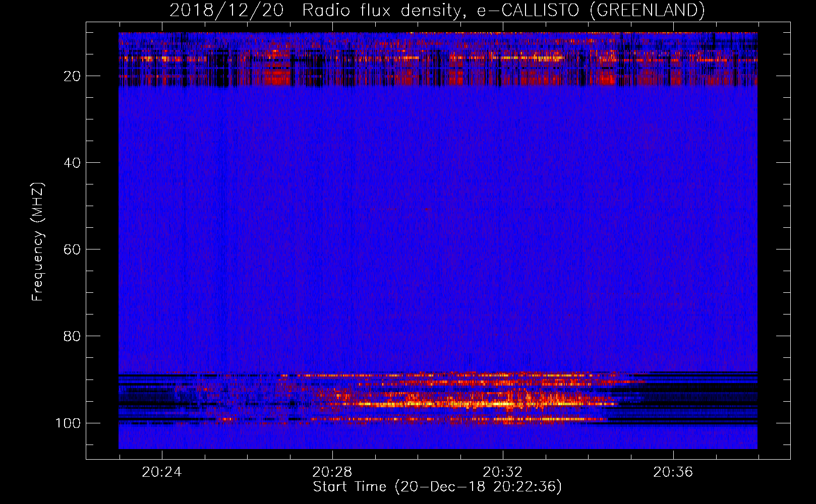The width and height of the screenshot is (816, 504).
Task: Click the 20 MHz frequency tick label
Action: click(x=72, y=76)
